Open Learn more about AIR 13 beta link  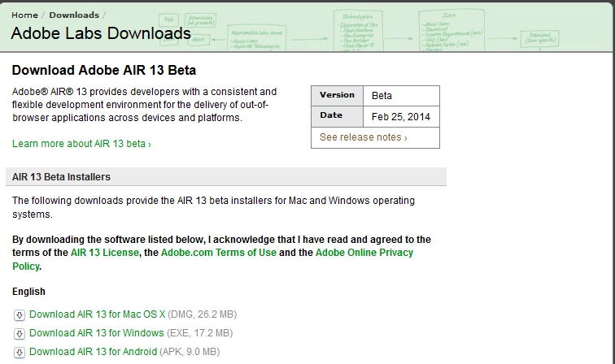tap(81, 144)
